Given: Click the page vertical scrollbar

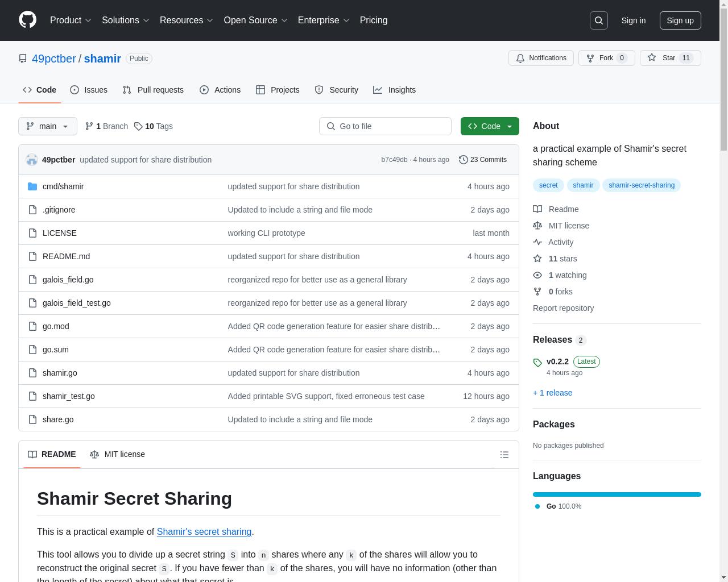Looking at the screenshot, I should [x=723, y=80].
